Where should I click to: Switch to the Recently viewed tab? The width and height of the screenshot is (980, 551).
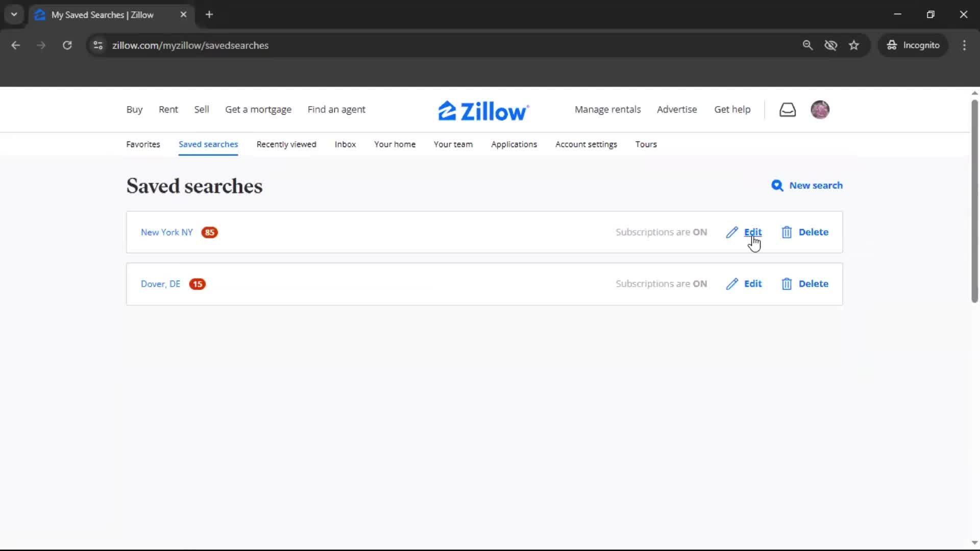pos(286,144)
